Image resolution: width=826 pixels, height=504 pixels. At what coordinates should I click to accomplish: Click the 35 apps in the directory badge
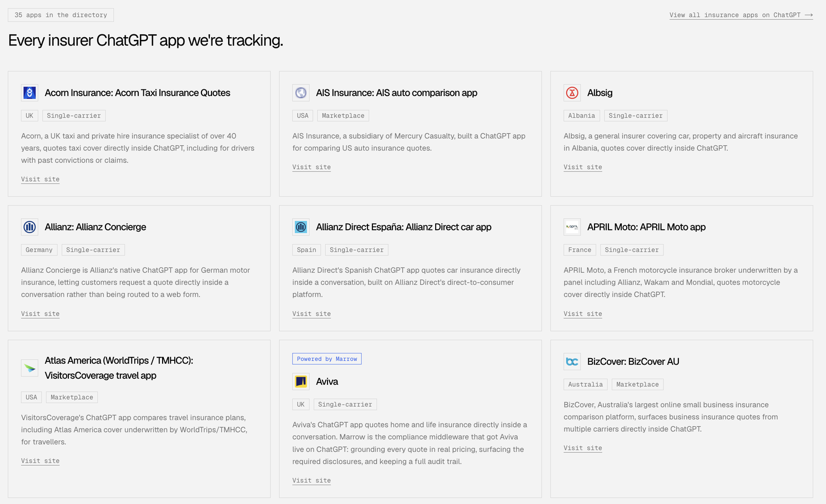[x=61, y=15]
